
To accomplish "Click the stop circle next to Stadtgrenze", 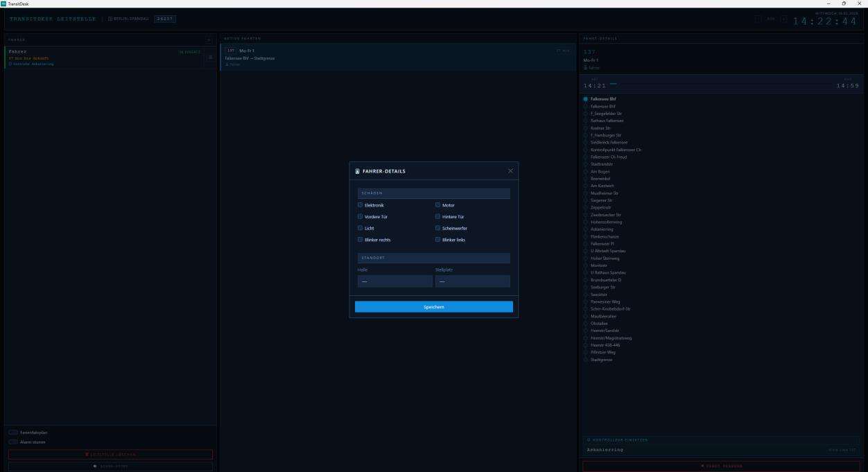I will (x=585, y=360).
